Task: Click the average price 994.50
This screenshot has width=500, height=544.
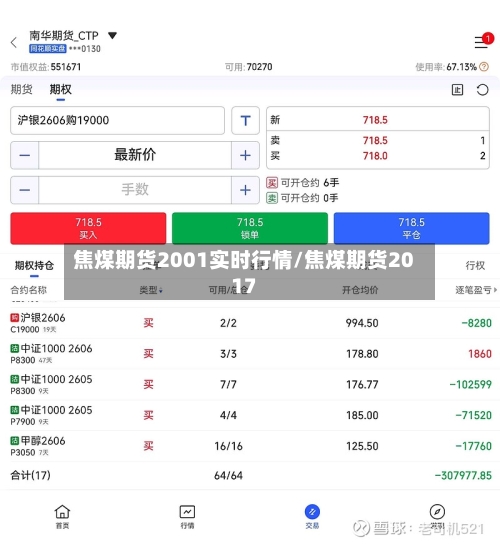Action: point(362,323)
